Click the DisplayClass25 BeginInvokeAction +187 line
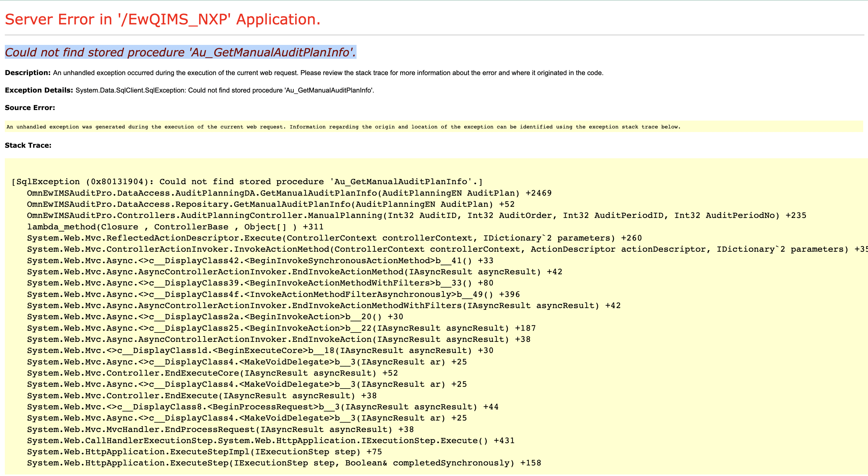 tap(281, 328)
